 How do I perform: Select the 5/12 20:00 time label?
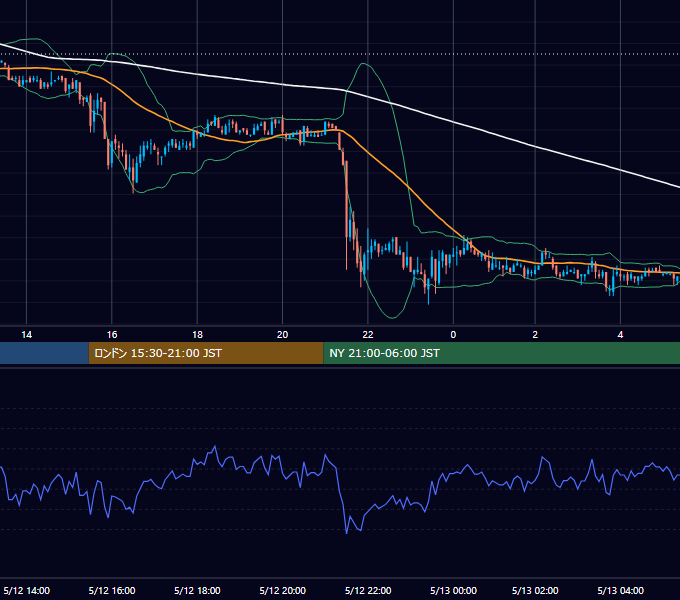pyautogui.click(x=283, y=590)
